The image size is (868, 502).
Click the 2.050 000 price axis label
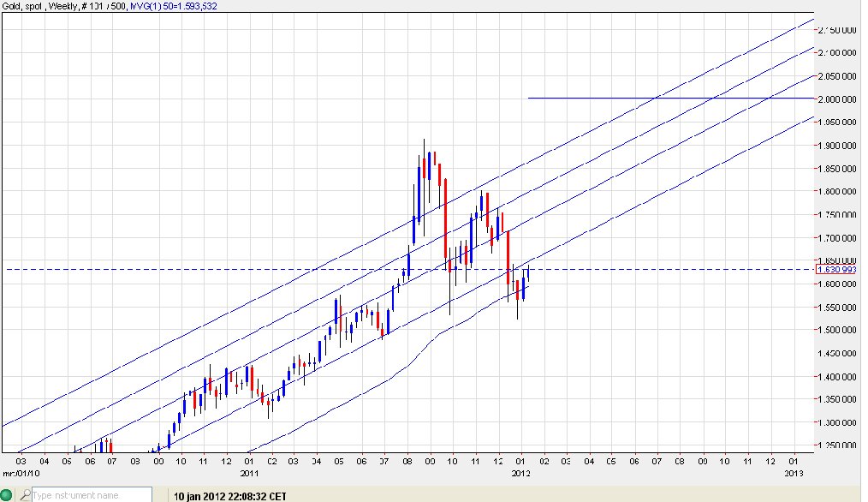click(837, 76)
